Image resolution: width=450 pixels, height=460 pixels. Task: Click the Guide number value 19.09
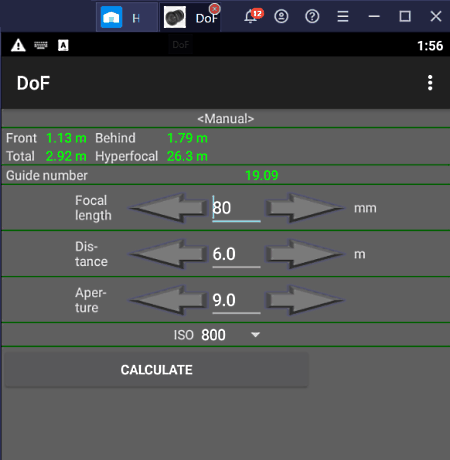coord(262,176)
